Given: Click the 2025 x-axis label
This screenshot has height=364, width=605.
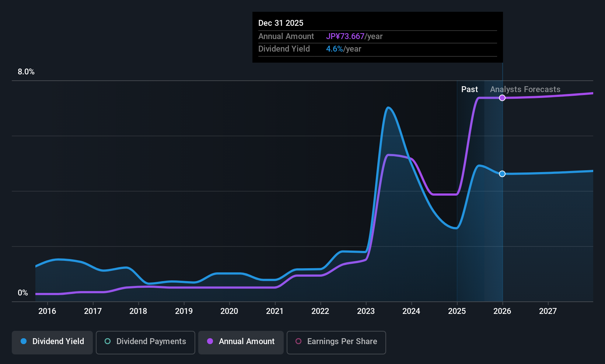Looking at the screenshot, I should tap(457, 311).
